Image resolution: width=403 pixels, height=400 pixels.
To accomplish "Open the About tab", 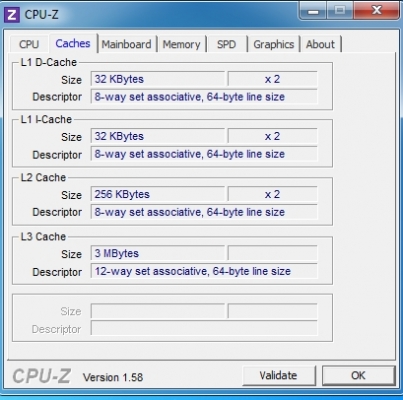I will pos(320,44).
